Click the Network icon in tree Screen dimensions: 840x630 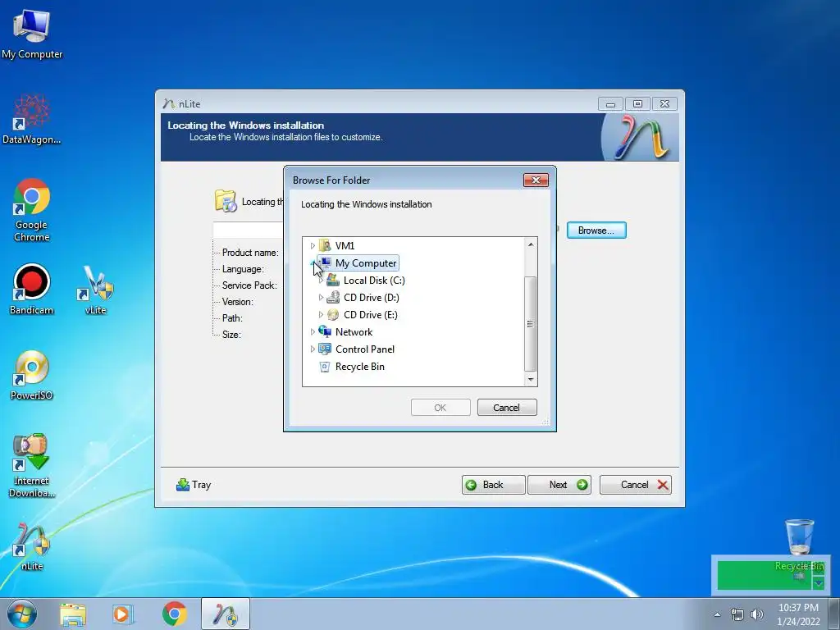tap(325, 331)
